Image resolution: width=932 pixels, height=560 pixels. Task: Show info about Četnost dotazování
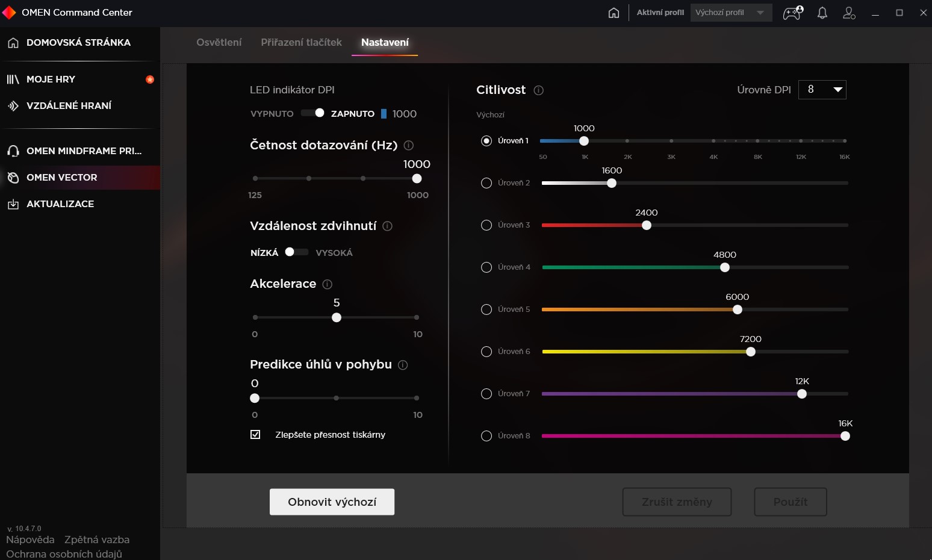(x=409, y=145)
